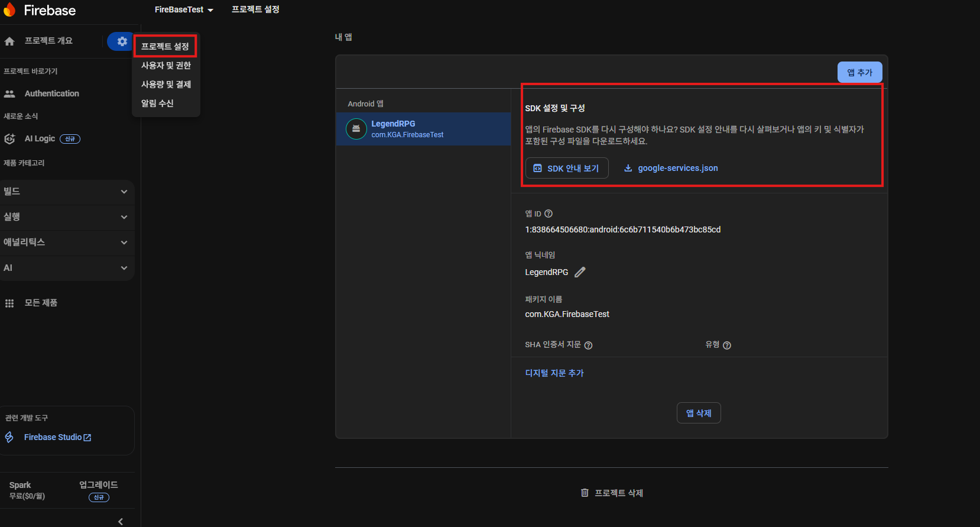980x527 pixels.
Task: Click the help icon next to SHA 인증서 지문
Action: [x=589, y=345]
